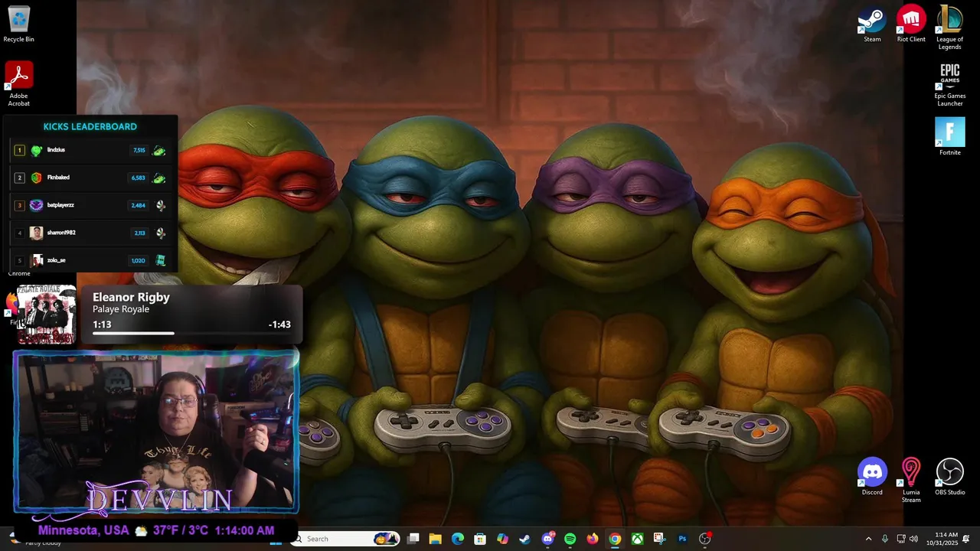Image resolution: width=980 pixels, height=551 pixels.
Task: Click batplayerzz's purple avatar
Action: pyautogui.click(x=36, y=205)
